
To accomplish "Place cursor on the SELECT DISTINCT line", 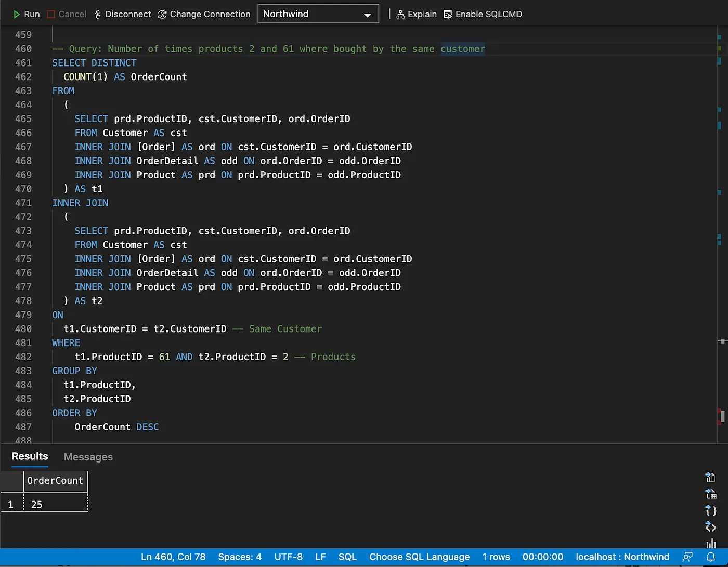I will click(94, 63).
